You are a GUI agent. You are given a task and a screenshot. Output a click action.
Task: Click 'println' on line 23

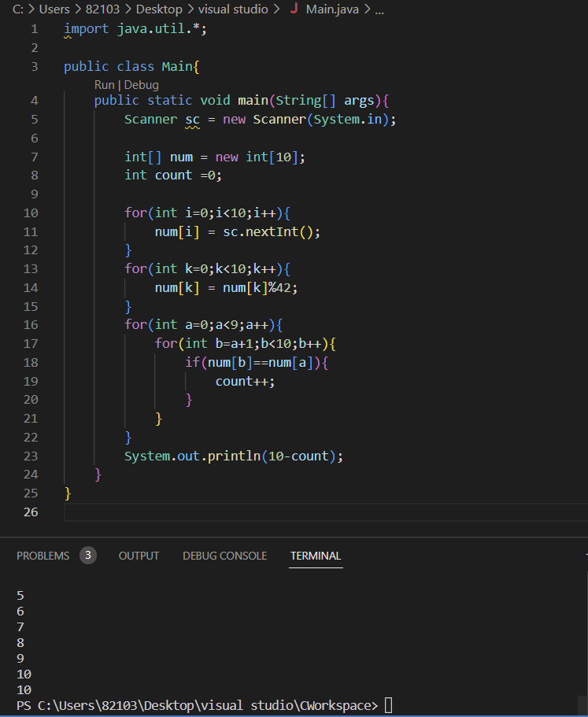(x=234, y=456)
